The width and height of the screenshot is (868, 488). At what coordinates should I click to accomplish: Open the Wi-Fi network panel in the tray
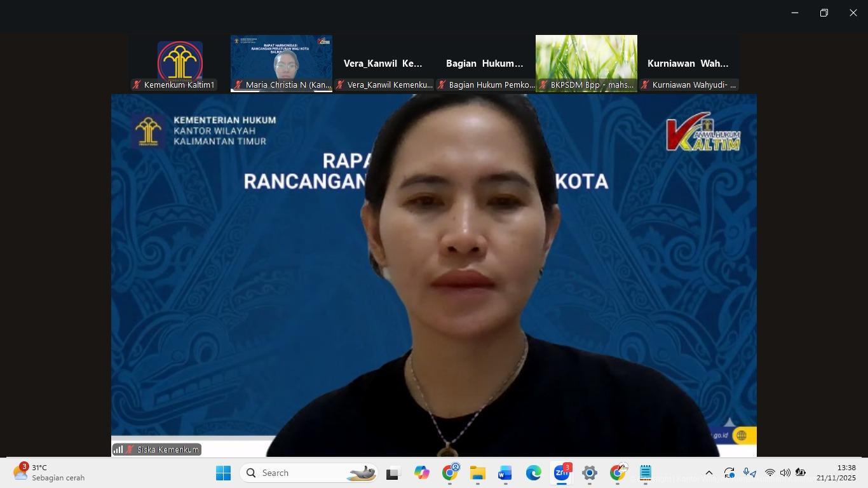click(x=770, y=473)
